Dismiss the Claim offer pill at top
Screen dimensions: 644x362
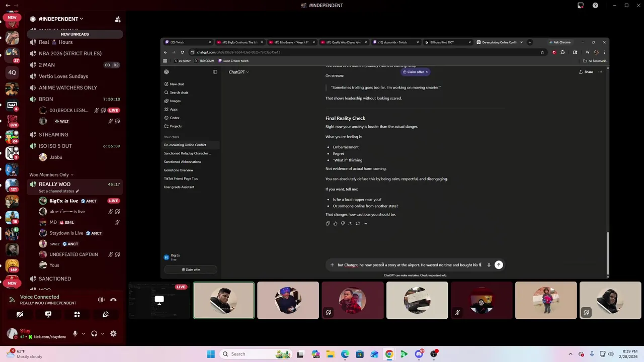click(427, 72)
